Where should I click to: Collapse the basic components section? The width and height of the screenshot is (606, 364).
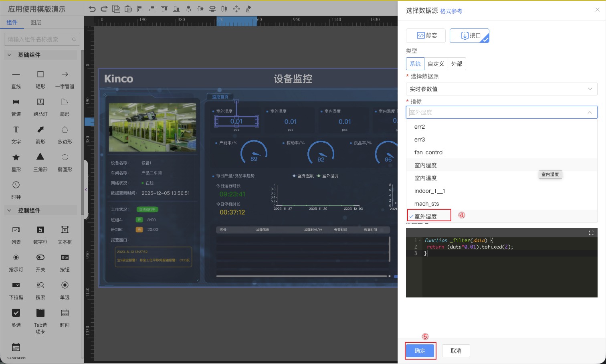9,55
